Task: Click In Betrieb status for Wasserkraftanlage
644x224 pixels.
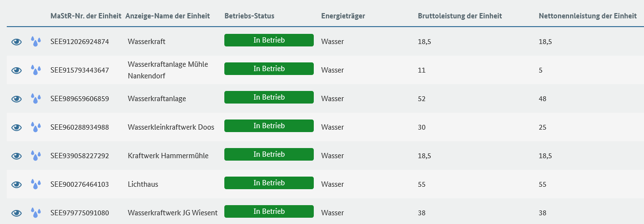Action: [269, 97]
